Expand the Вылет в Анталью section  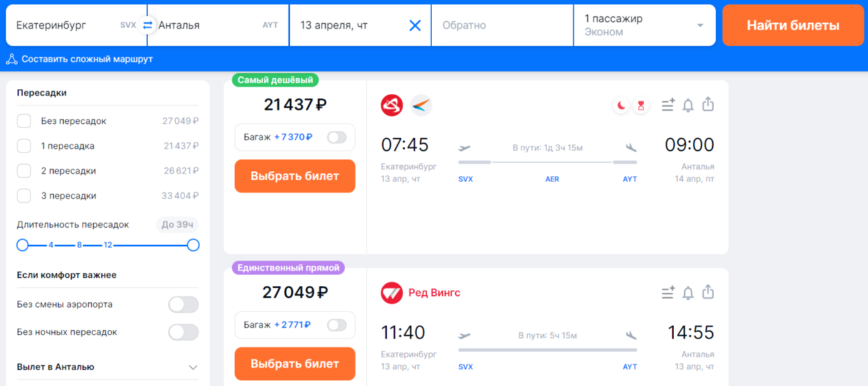pyautogui.click(x=193, y=367)
